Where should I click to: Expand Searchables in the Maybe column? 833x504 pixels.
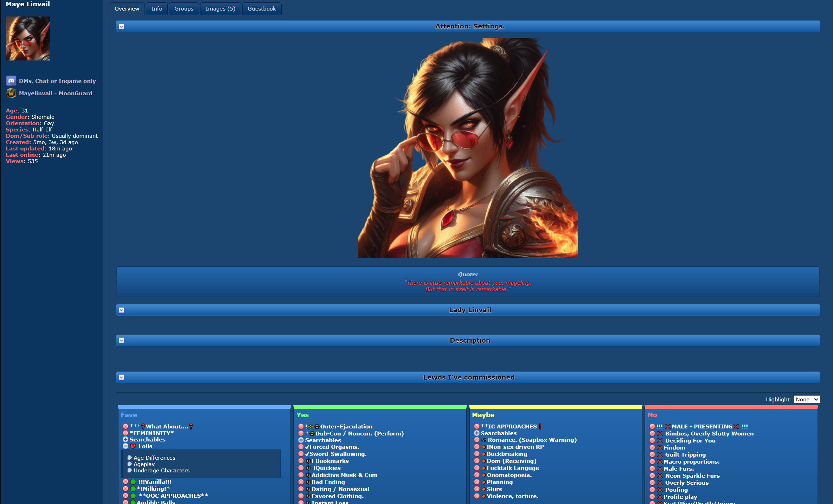[476, 433]
